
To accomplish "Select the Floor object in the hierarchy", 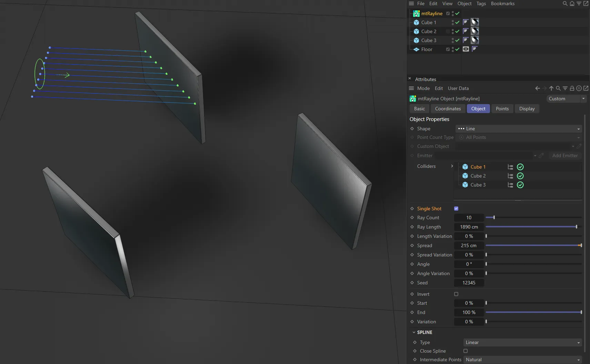I will pyautogui.click(x=427, y=49).
